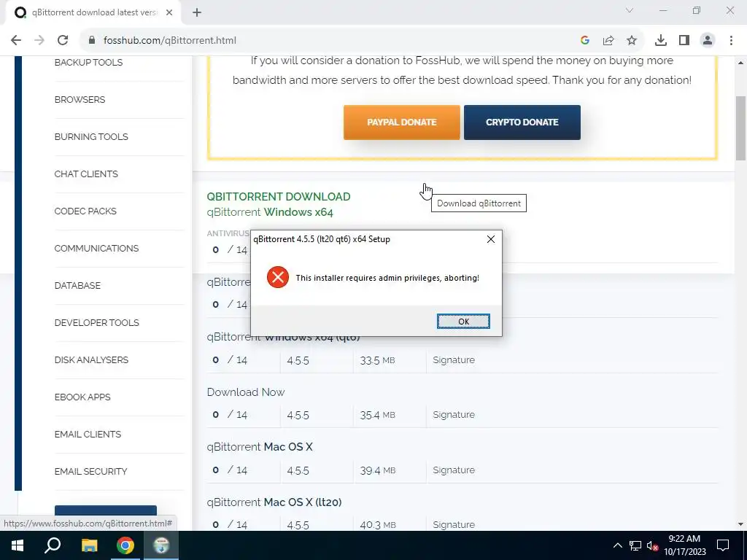Click the PayPal Donate button
The height and width of the screenshot is (560, 747).
click(402, 122)
